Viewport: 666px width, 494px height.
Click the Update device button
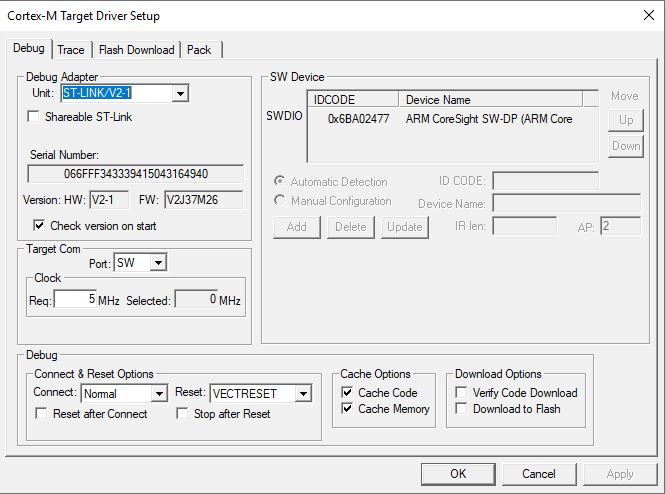[404, 227]
